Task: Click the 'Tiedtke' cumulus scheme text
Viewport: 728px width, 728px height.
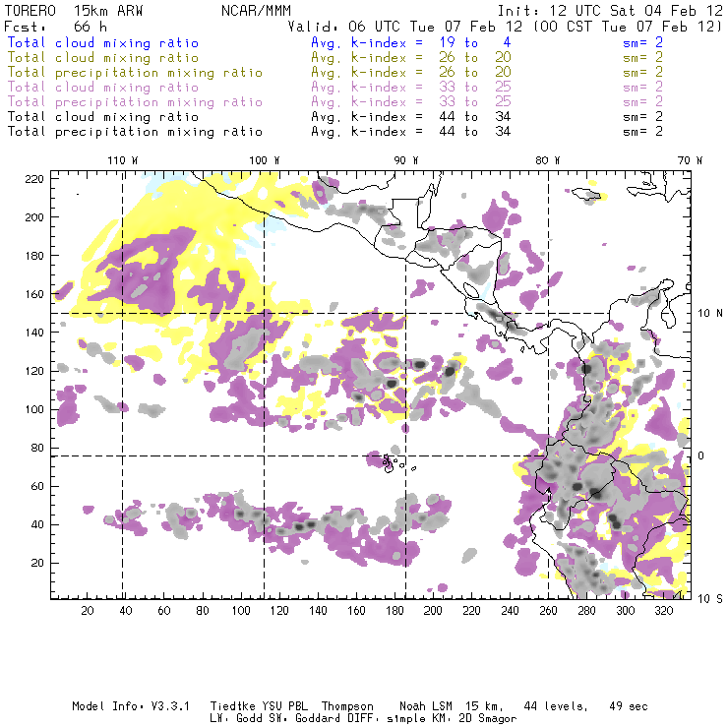Action: (x=233, y=706)
